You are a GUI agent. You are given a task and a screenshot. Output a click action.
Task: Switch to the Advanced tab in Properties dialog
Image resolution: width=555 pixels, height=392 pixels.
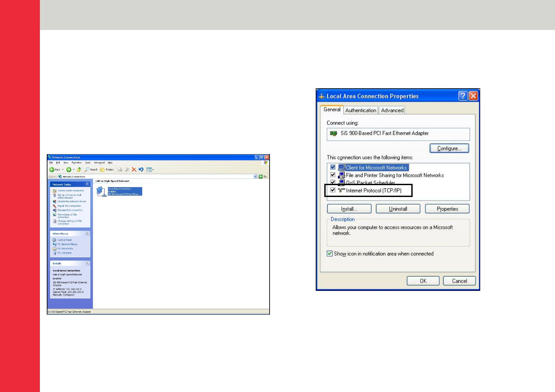click(392, 110)
